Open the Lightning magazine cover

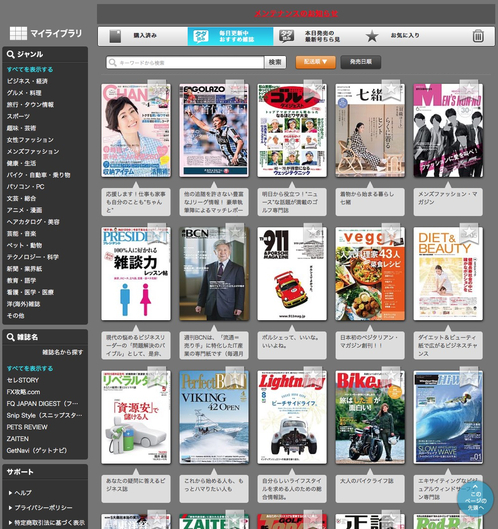[292, 417]
